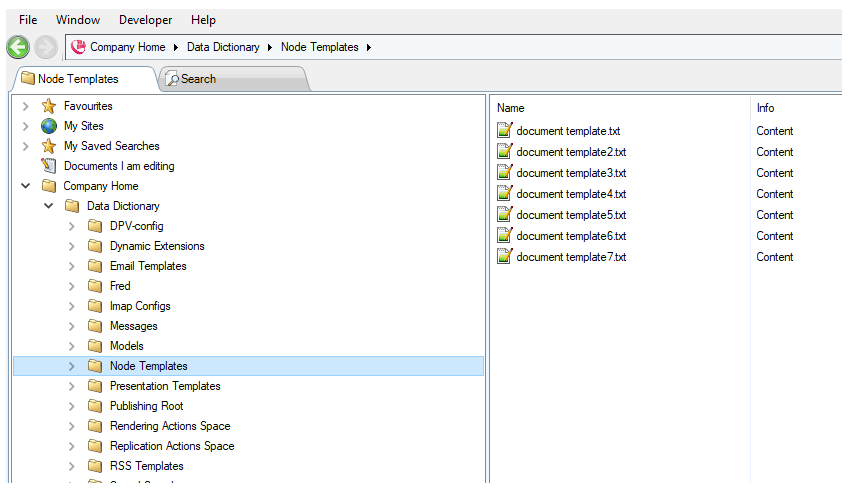Click the Company Home folder icon in tree
853x495 pixels.
pos(49,186)
